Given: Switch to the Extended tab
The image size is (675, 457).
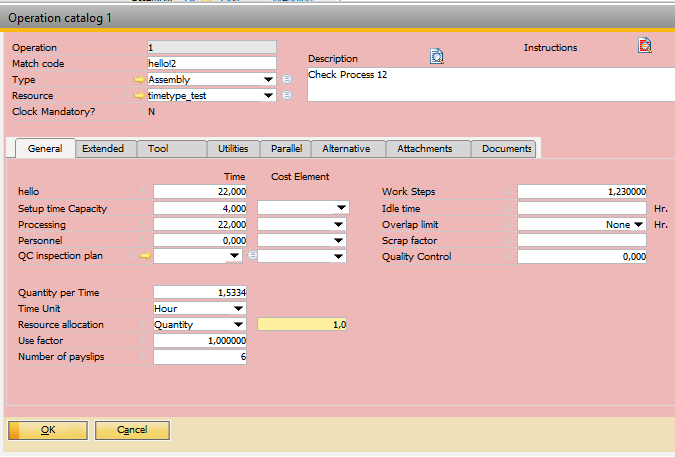Looking at the screenshot, I should (x=103, y=149).
